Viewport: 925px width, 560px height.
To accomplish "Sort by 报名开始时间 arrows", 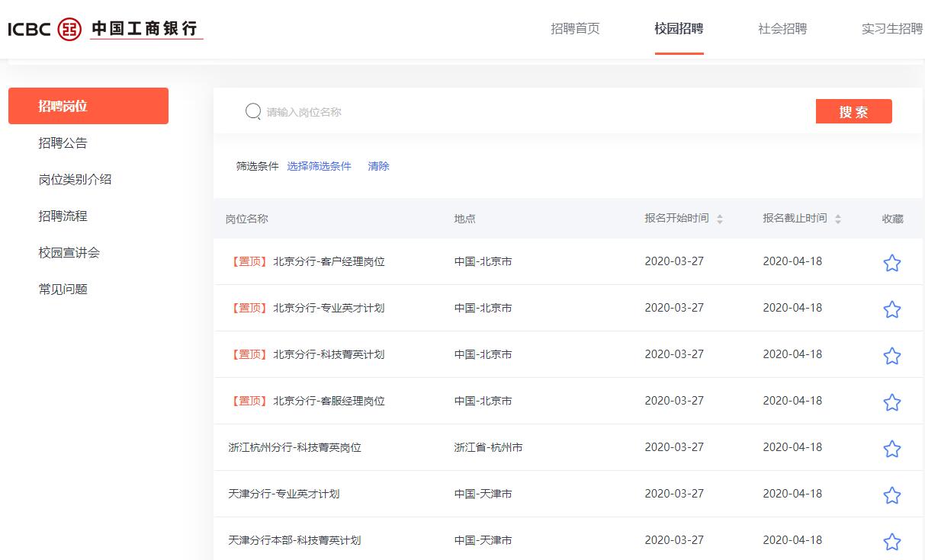I will (719, 219).
